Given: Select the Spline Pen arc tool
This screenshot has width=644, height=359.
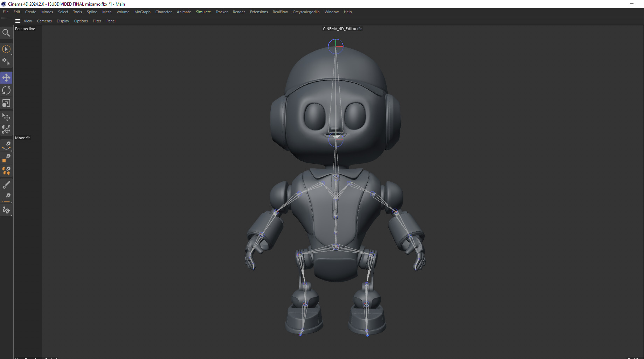Looking at the screenshot, I should pyautogui.click(x=6, y=145).
